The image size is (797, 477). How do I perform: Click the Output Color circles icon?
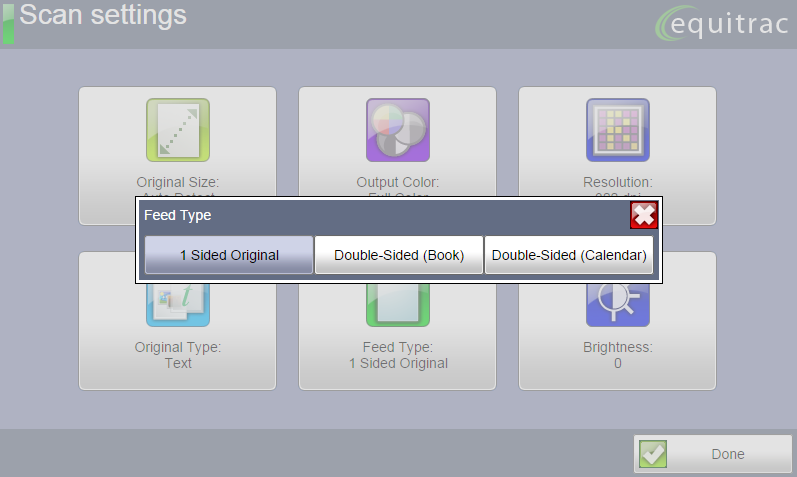coord(397,129)
